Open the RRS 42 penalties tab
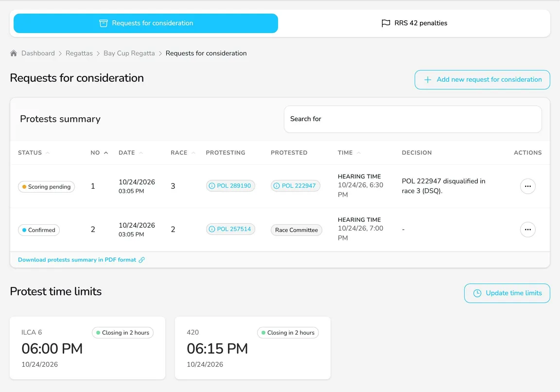560x392 pixels. pos(414,23)
